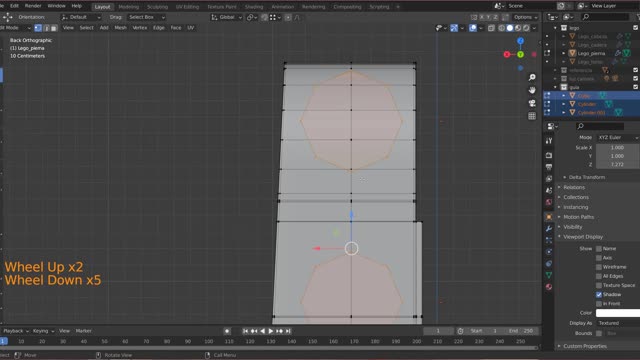This screenshot has width=640, height=360.
Task: Switch to the Modeling workspace tab
Action: 129,7
